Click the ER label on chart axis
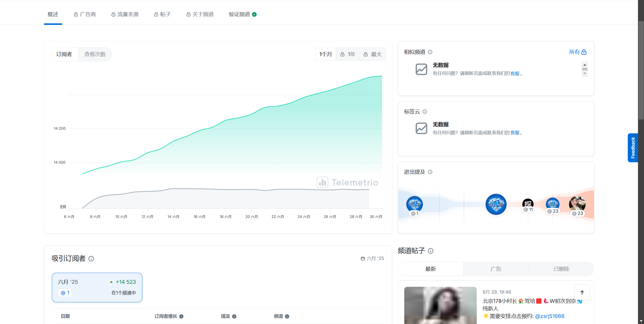The width and height of the screenshot is (644, 324). [x=63, y=207]
